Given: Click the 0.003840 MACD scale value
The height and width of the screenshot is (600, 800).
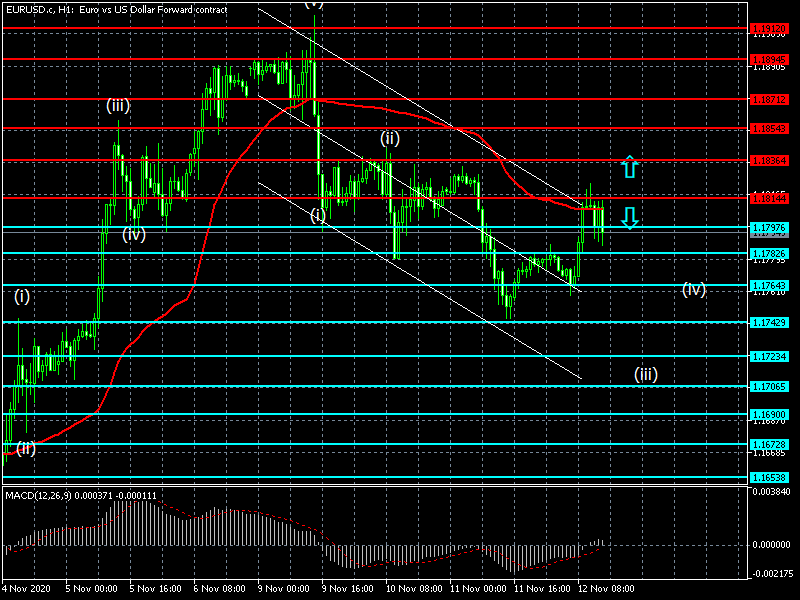Looking at the screenshot, I should tap(771, 492).
